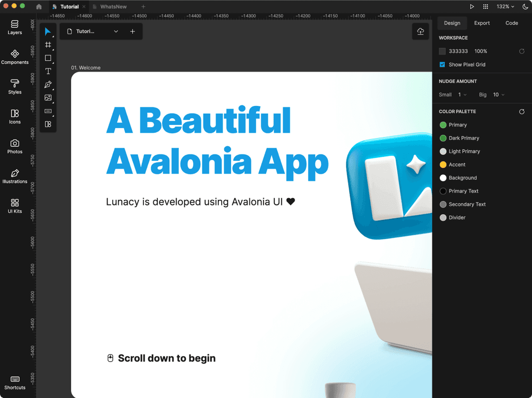Activate the Pen tool
Screen dimensions: 532x398
48,84
